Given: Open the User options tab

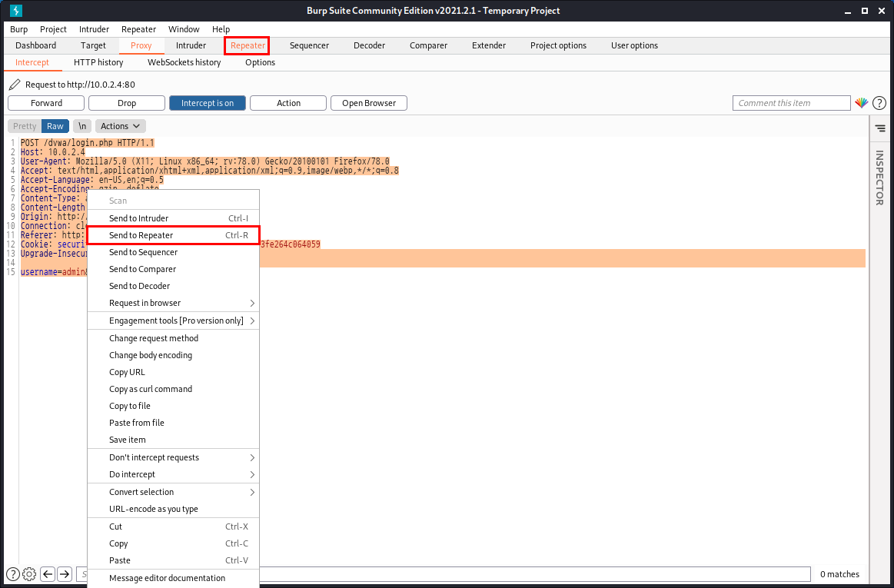Looking at the screenshot, I should (635, 45).
